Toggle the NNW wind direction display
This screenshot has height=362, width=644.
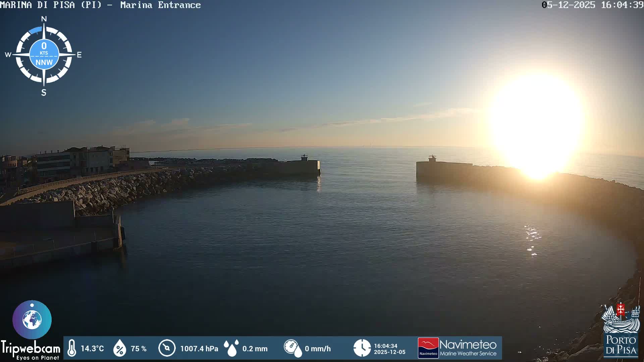click(44, 62)
